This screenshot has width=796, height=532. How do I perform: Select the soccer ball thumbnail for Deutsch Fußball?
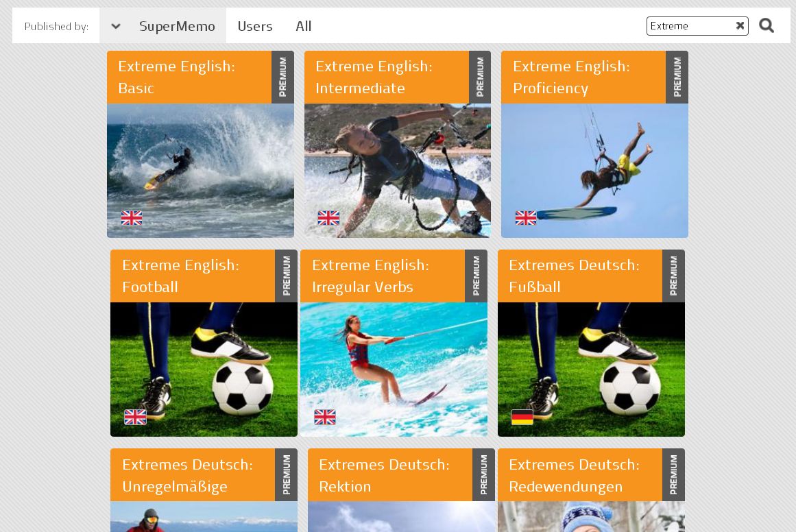click(x=592, y=370)
